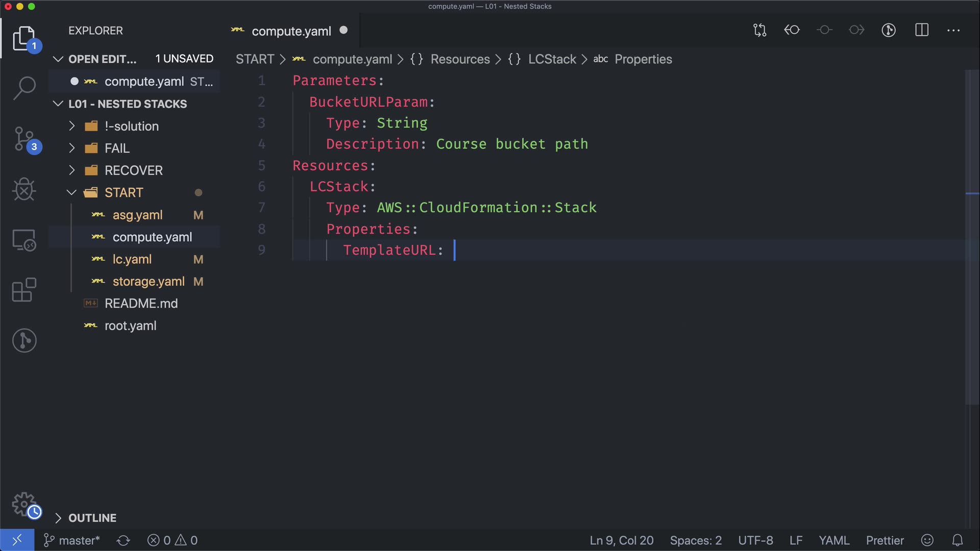Screen dimensions: 980x551
Task: Open the YAML language mode selector
Action: tap(834, 540)
